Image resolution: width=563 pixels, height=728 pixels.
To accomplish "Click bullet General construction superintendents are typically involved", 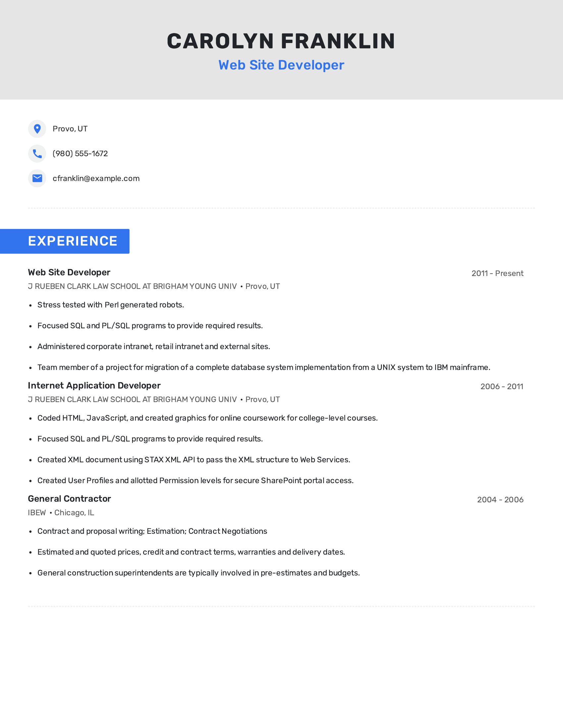I will tap(199, 573).
